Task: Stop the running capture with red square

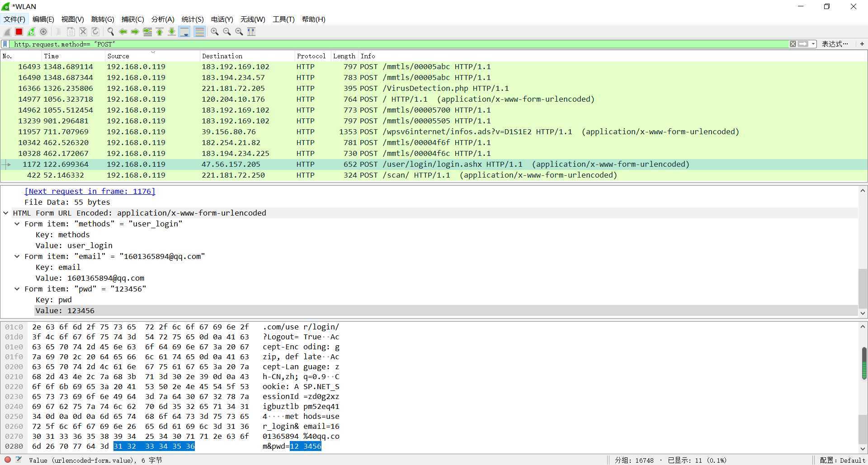Action: click(19, 32)
